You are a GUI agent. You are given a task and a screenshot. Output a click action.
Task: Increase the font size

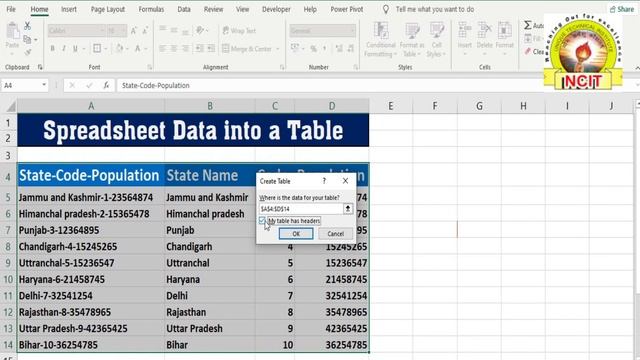click(x=133, y=31)
